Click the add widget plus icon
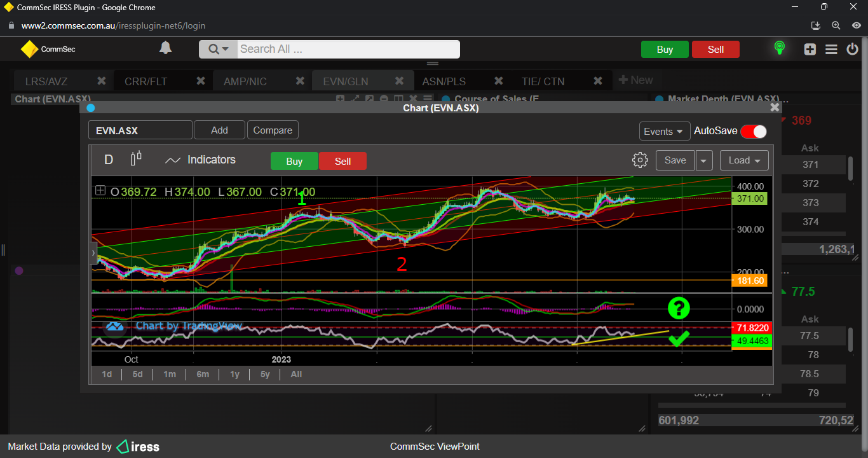Viewport: 868px width, 458px height. click(810, 50)
